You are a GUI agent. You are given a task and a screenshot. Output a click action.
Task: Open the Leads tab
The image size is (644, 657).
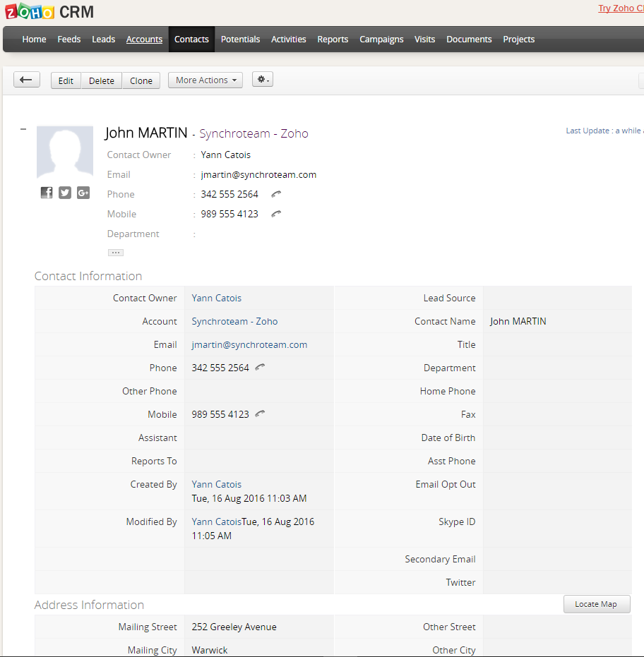[x=104, y=40]
